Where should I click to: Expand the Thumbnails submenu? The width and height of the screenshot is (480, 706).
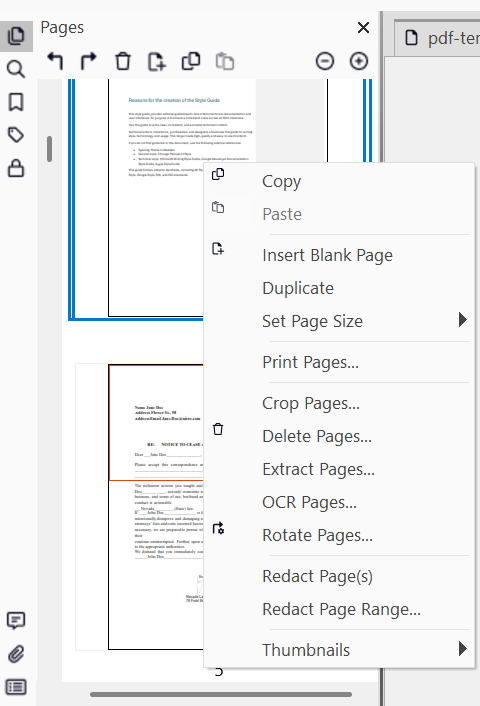click(x=339, y=650)
